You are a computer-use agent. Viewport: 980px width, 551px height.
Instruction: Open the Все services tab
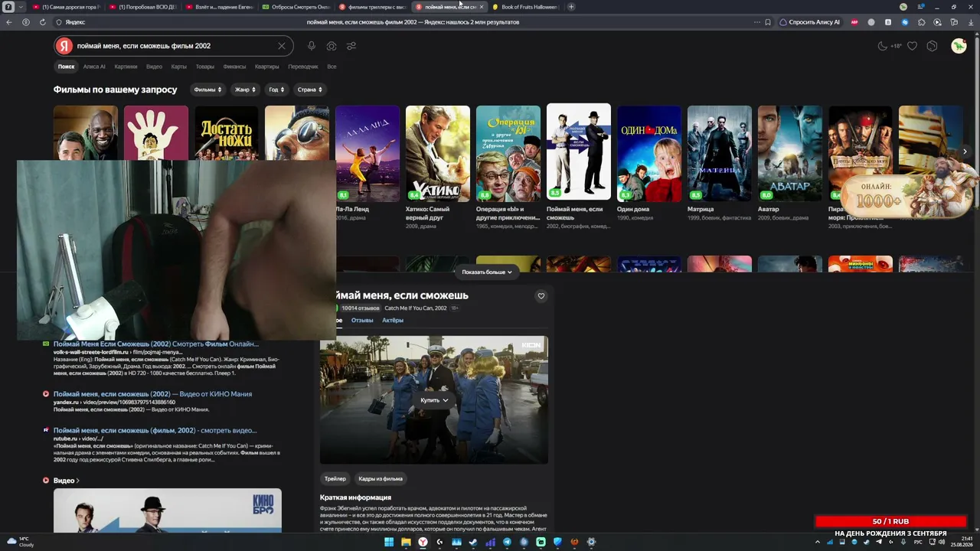(332, 67)
